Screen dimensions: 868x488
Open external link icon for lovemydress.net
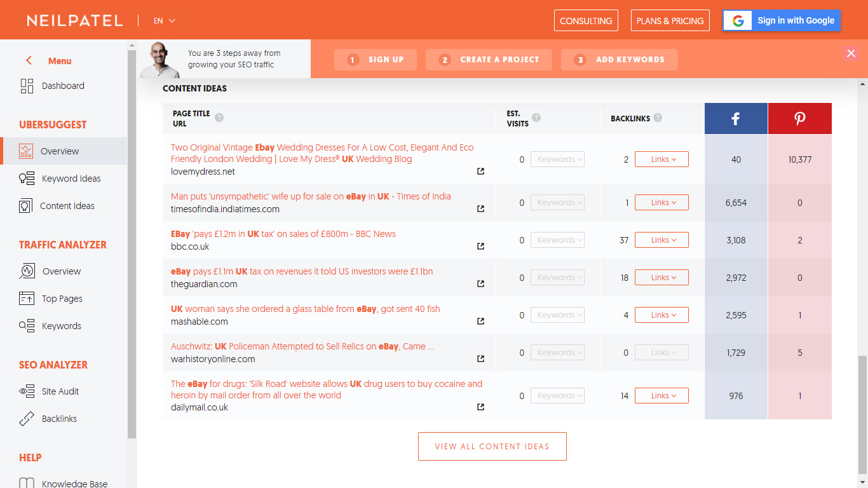point(480,172)
